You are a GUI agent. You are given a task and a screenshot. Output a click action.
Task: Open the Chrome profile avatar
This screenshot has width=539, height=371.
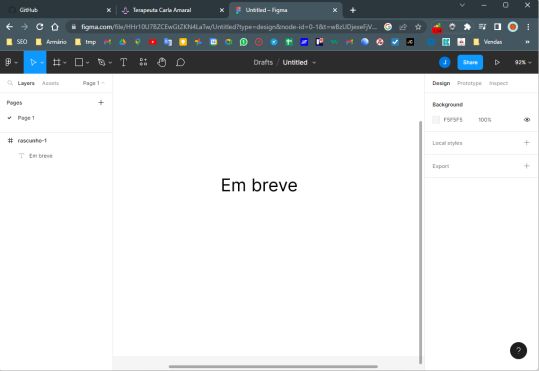click(513, 27)
